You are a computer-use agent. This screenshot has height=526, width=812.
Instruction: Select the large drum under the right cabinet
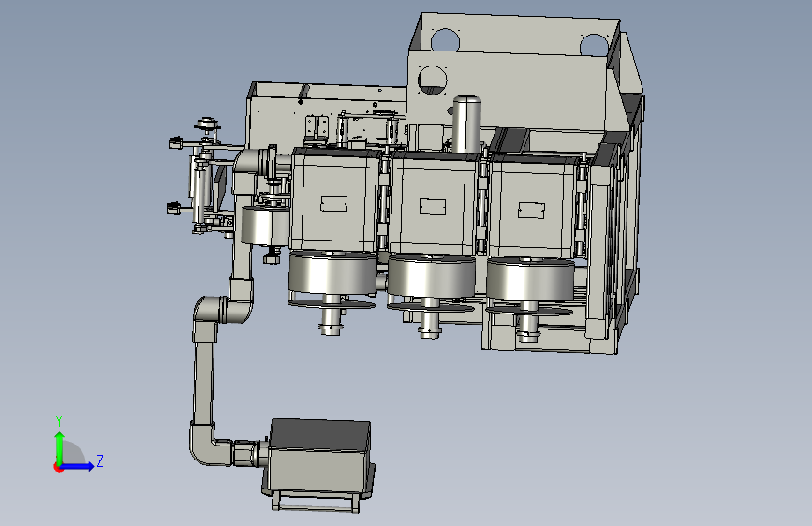(530, 280)
